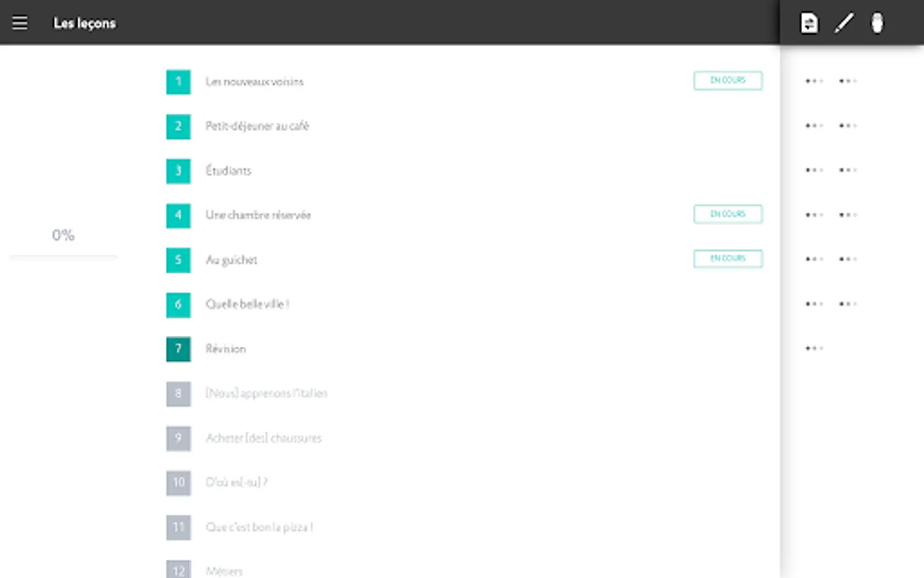Click pencil-column dots for Les nouveaux voisins

pyautogui.click(x=848, y=81)
